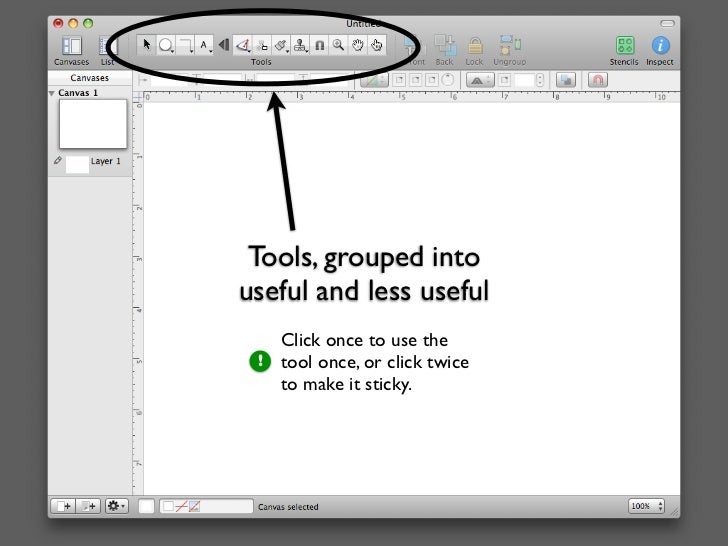Select the Zoom magnifier tool
Image resolution: width=728 pixels, height=546 pixels.
point(338,45)
